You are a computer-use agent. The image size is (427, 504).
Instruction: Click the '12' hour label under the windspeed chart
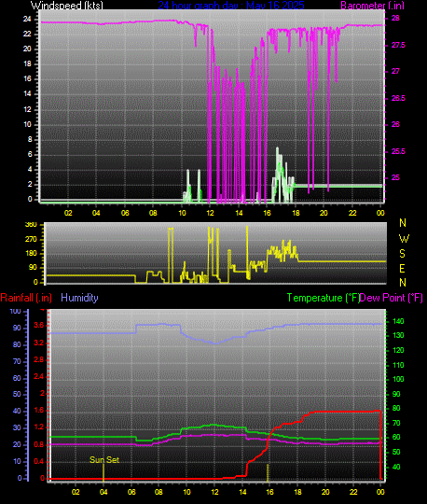coord(210,213)
